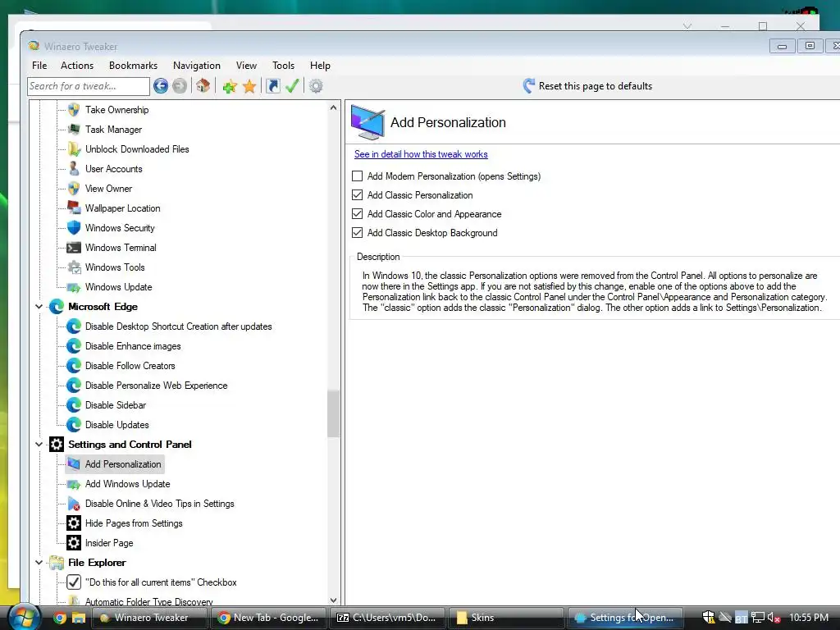Screen dimensions: 840x630
Task: Click the Search for a tweak field
Action: [89, 86]
